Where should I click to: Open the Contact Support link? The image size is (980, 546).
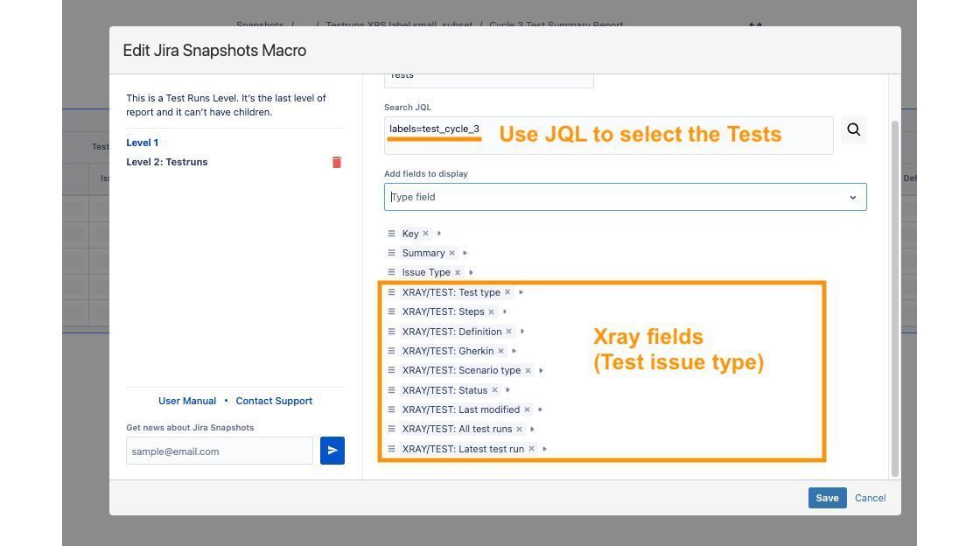[x=274, y=401]
